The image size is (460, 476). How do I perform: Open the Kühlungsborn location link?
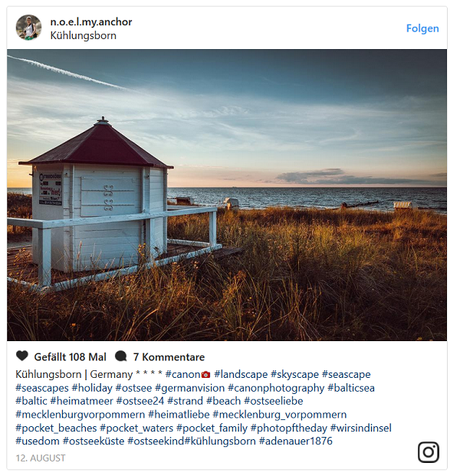click(84, 35)
